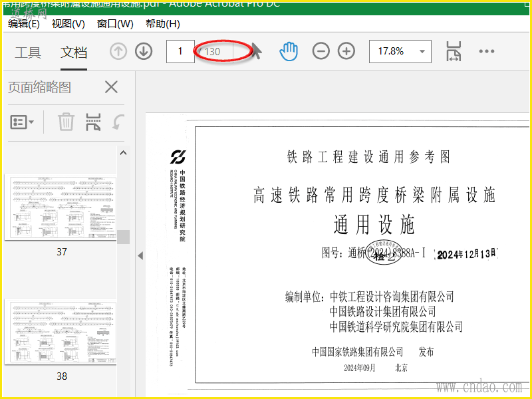Viewport: 532px width, 399px height.
Task: Open the 视图(V) menu
Action: click(68, 24)
